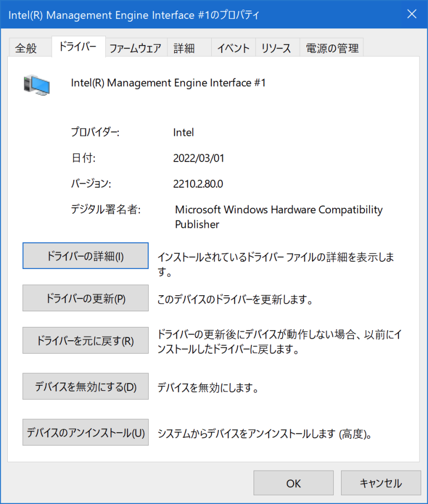Close the properties dialog window
Viewport: 428px width, 504px height.
click(412, 14)
